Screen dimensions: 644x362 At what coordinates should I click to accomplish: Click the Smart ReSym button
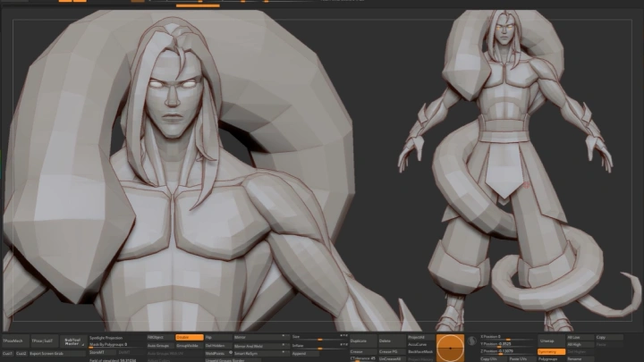[x=261, y=353]
